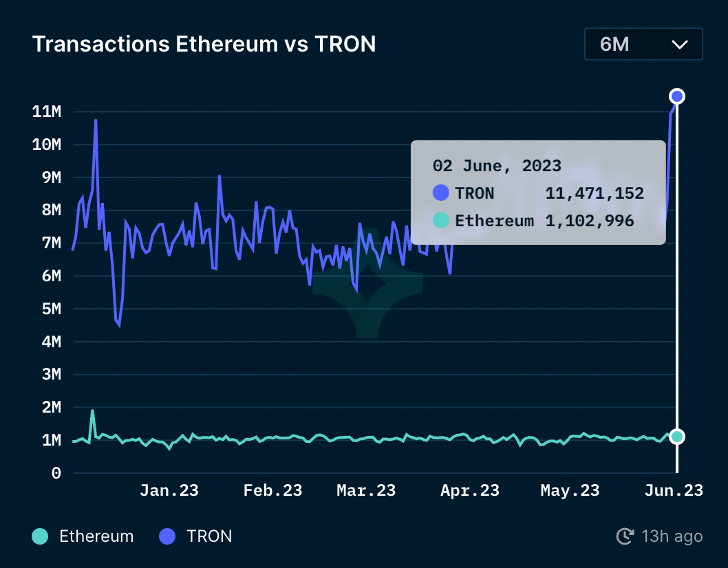Click the Feb.23 axis label
Viewport: 728px width, 568px height.
(273, 490)
